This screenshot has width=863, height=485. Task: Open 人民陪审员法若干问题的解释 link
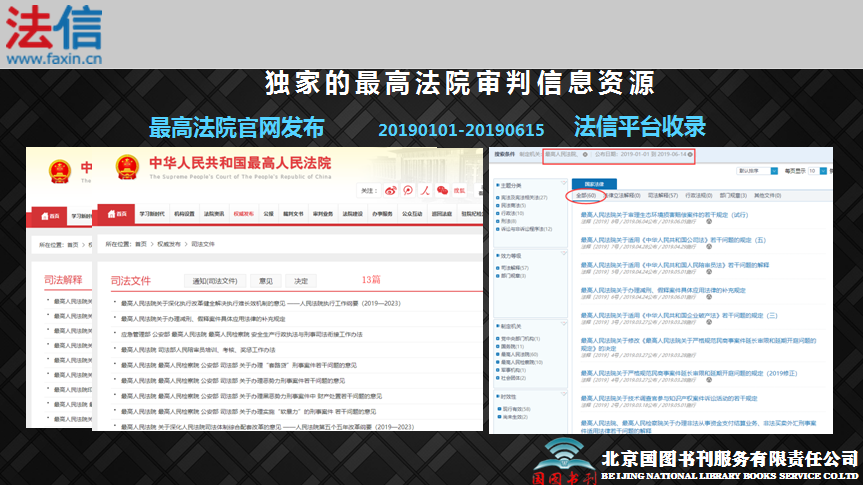[675, 265]
